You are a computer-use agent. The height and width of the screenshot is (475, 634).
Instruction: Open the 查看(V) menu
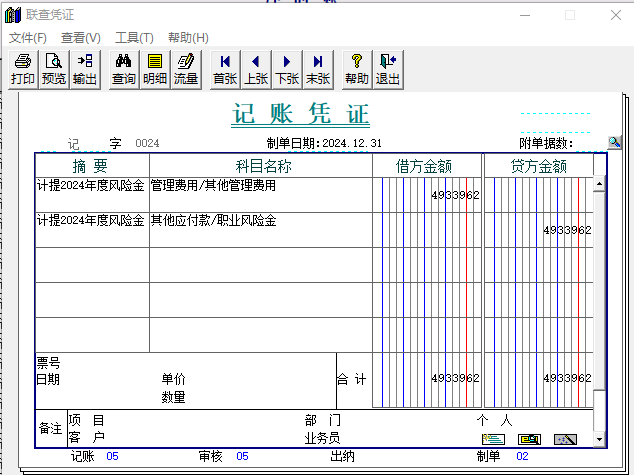(81, 38)
